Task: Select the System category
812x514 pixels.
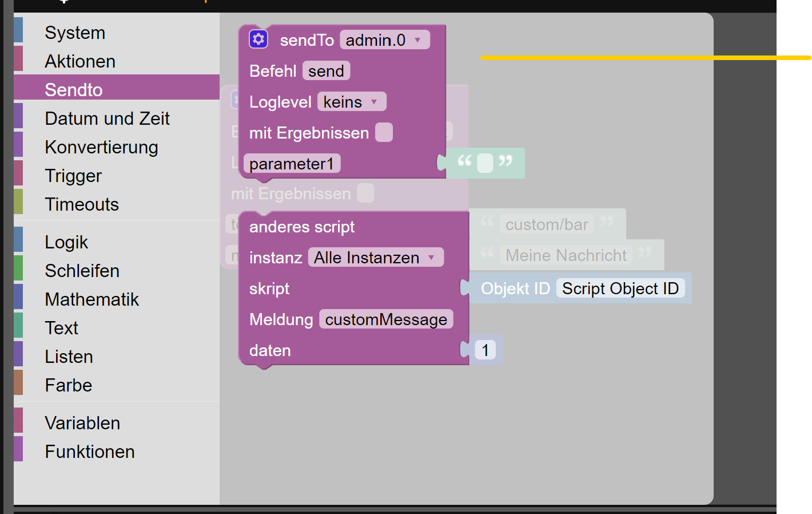Action: (x=75, y=33)
